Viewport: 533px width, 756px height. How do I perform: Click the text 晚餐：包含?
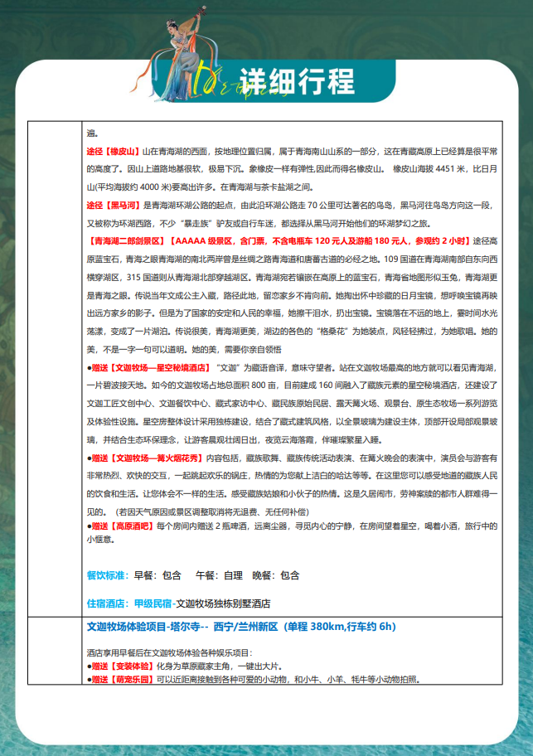click(x=276, y=575)
